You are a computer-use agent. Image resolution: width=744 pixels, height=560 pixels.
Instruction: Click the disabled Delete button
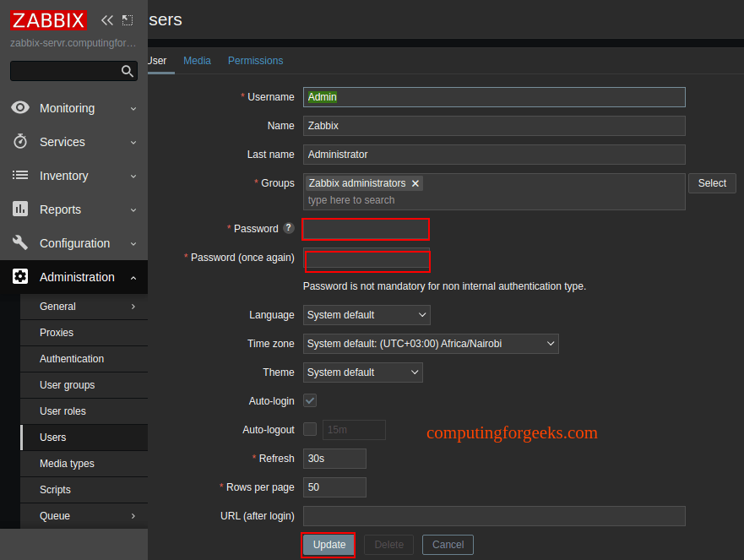(389, 545)
